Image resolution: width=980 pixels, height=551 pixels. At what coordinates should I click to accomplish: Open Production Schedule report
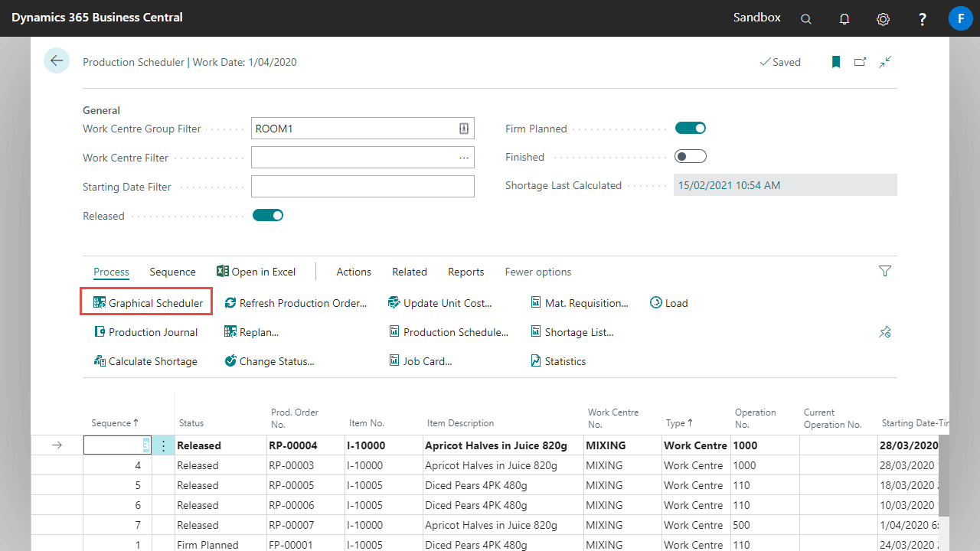click(448, 332)
